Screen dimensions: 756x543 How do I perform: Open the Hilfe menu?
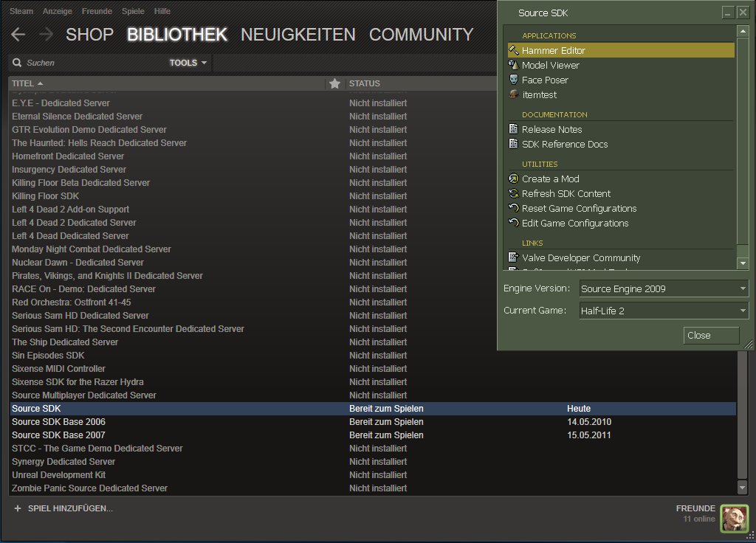pos(162,11)
